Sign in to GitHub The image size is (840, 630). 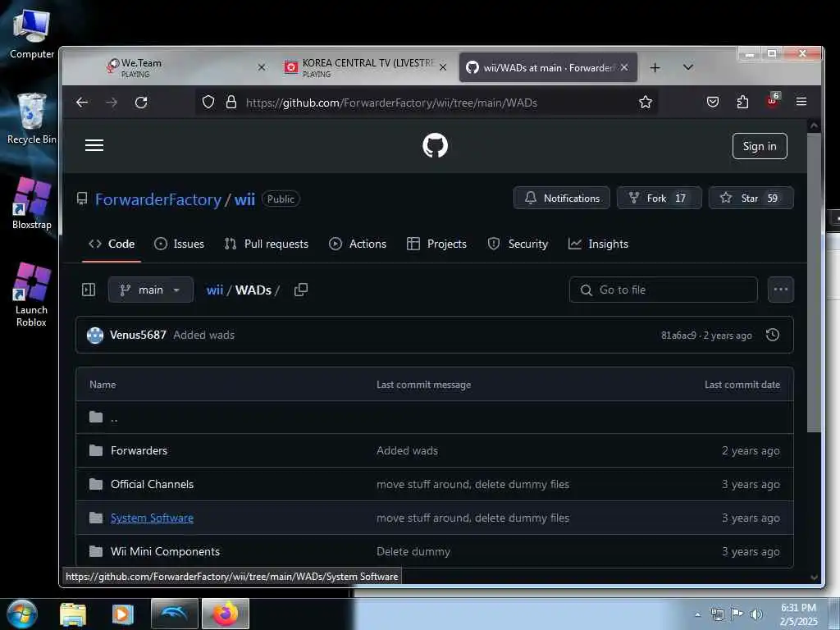click(x=760, y=146)
